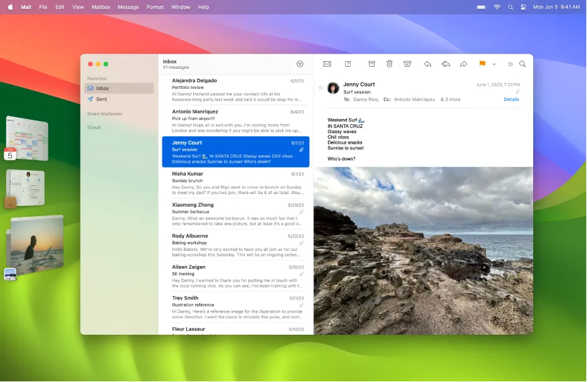Click the paperclip on Xiaomeng Zhong's email

(x=302, y=212)
